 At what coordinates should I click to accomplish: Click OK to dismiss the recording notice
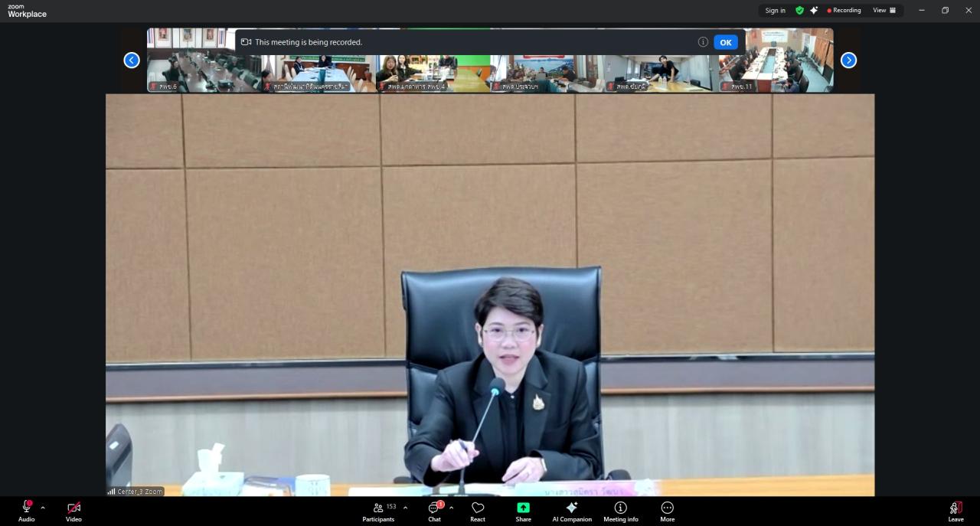click(x=725, y=42)
